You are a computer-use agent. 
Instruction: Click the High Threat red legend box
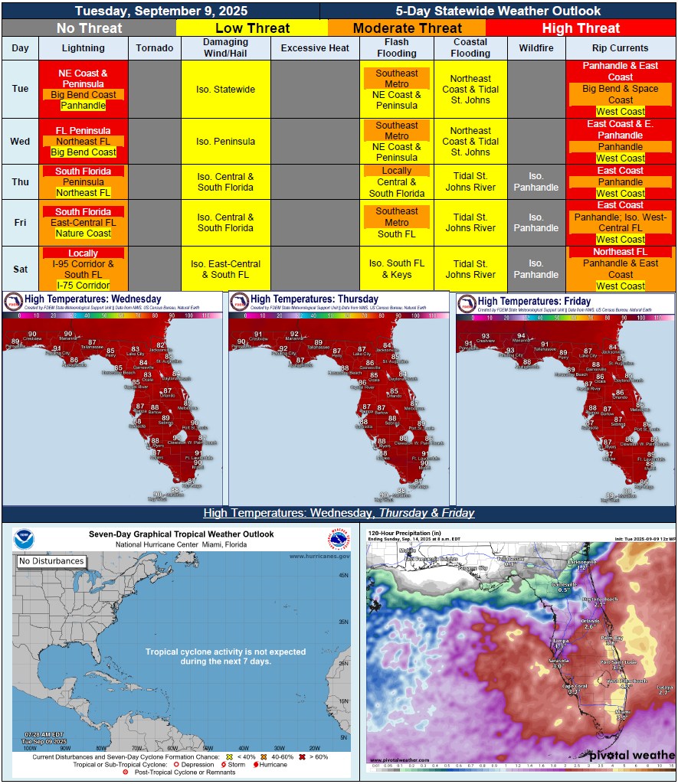580,28
